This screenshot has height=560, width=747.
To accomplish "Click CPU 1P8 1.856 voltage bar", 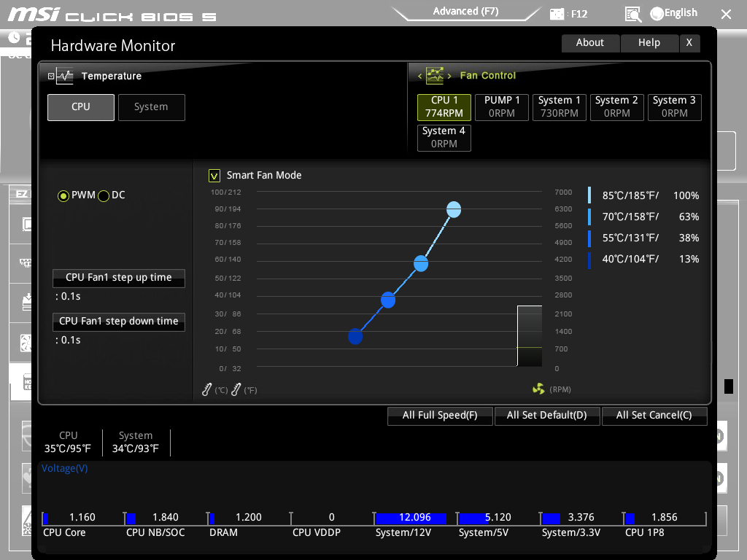I will pyautogui.click(x=665, y=518).
